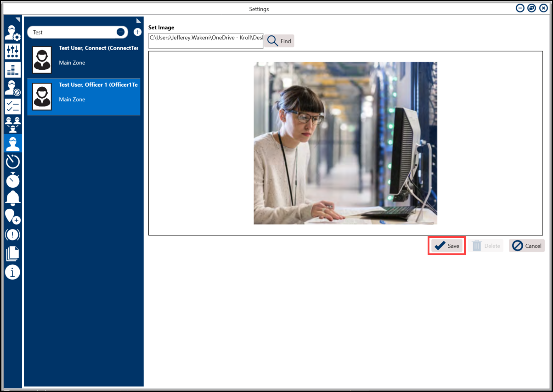Click the Find button to browse image
Screen dimensions: 553x392
tap(279, 41)
